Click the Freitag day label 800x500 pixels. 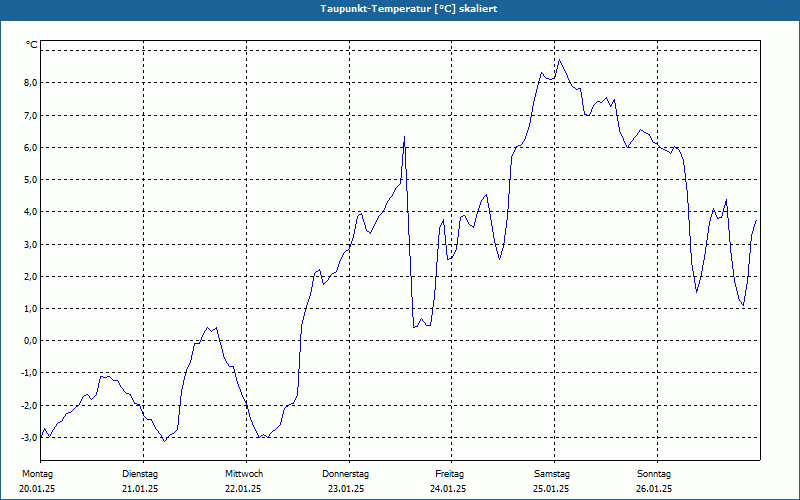point(449,474)
